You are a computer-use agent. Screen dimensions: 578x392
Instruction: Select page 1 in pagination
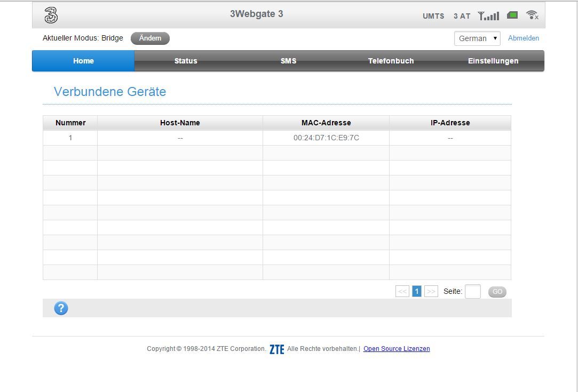[417, 291]
